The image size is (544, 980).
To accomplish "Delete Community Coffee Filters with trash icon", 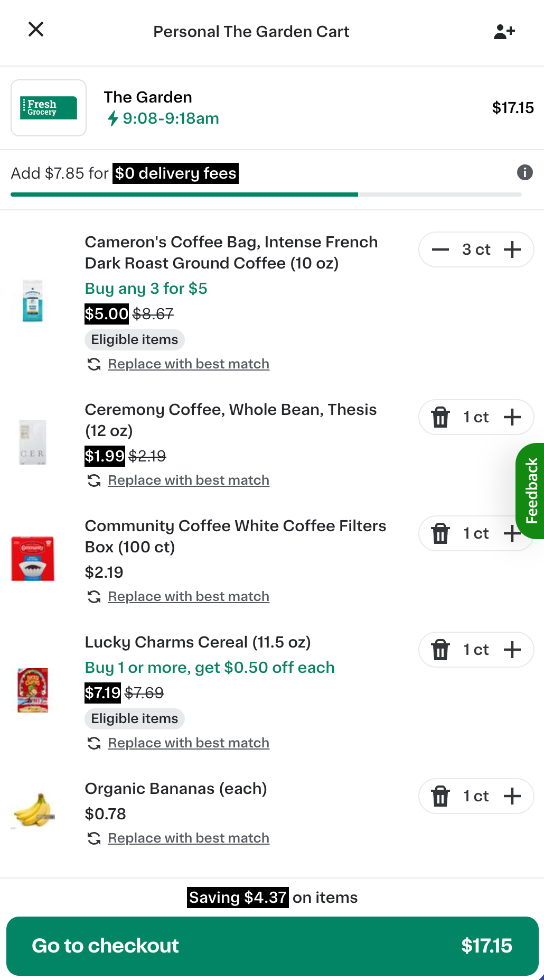I will [x=440, y=534].
